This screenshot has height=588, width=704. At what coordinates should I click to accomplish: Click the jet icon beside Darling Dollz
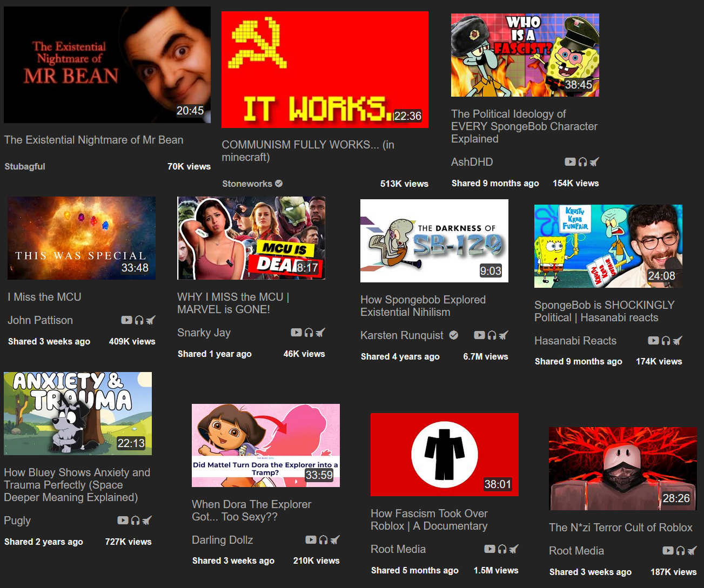335,539
